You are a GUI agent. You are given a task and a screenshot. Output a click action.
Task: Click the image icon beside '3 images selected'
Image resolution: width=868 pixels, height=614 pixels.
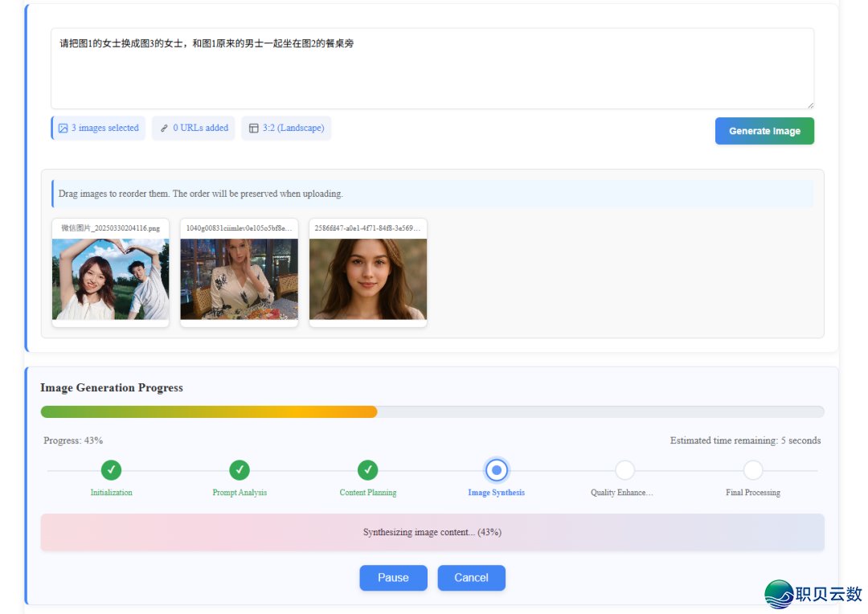(x=63, y=129)
